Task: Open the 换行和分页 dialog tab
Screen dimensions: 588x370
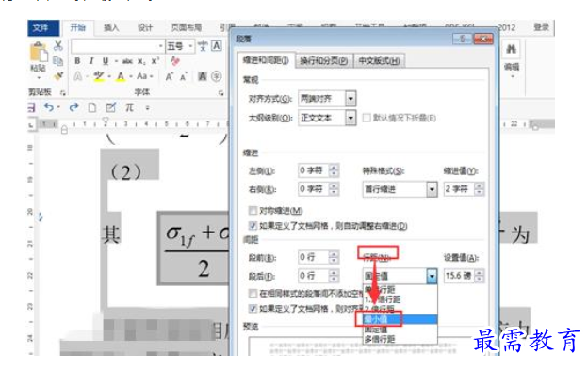Action: coord(323,61)
